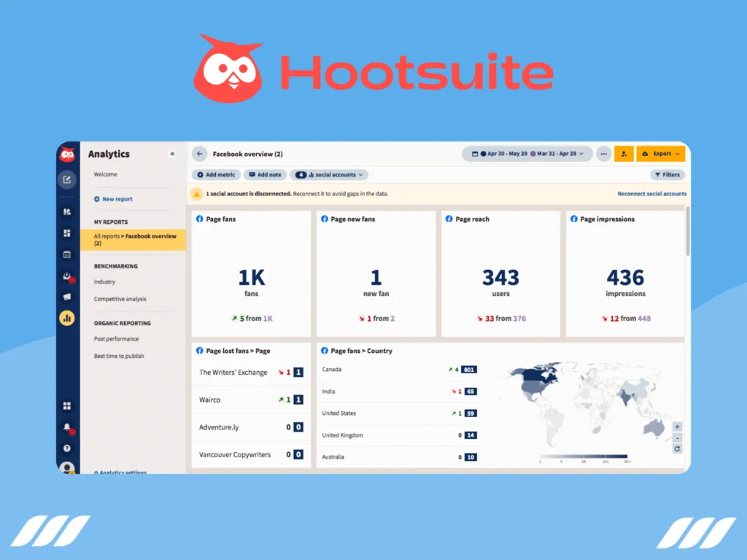
Task: Collapse the Analytics sidebar with double chevron
Action: tap(173, 154)
